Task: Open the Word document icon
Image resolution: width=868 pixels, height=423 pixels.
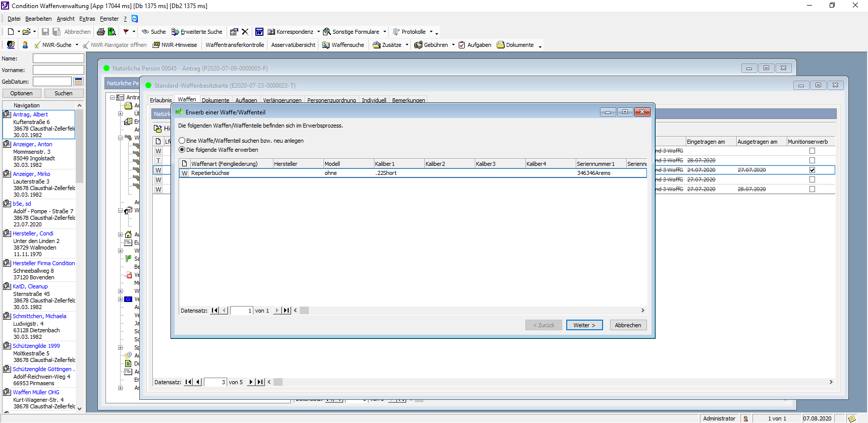Action: [259, 32]
